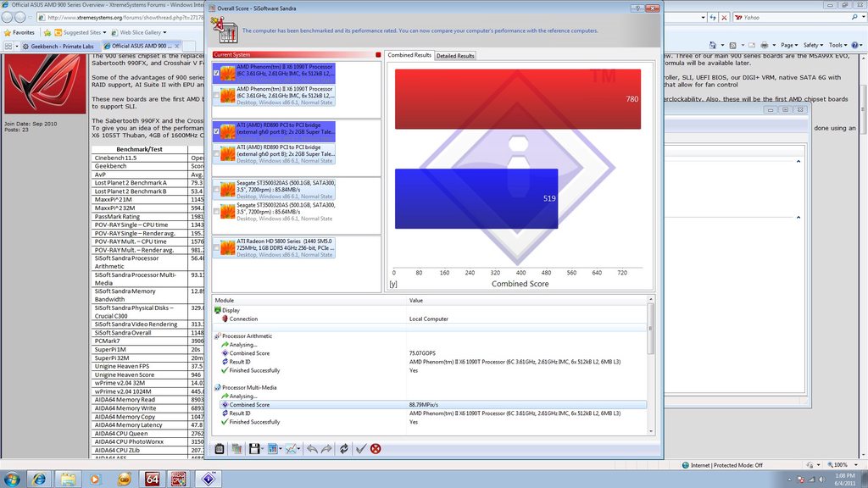This screenshot has height=488, width=868.
Task: Click the red 780 combined score bar
Action: 518,99
